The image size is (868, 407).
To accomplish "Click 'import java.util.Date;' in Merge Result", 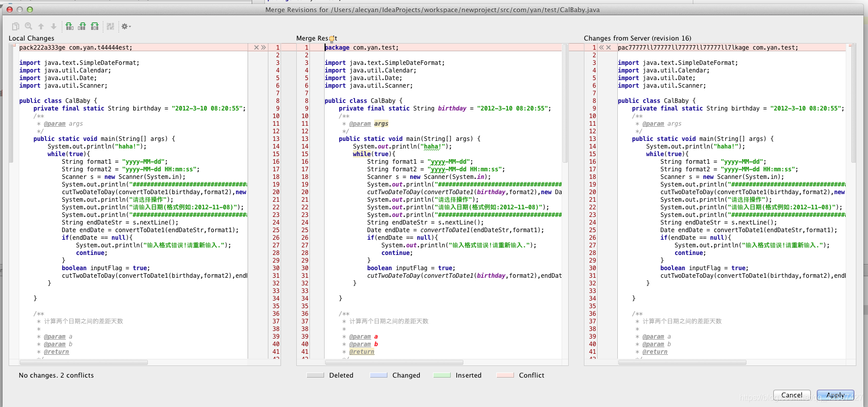I will (363, 78).
